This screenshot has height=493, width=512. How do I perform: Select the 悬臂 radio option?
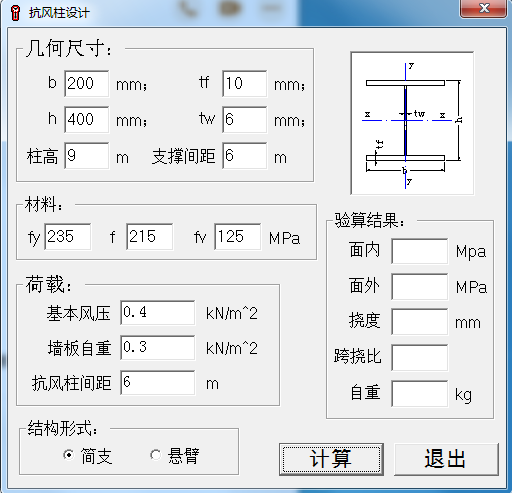[x=155, y=455]
